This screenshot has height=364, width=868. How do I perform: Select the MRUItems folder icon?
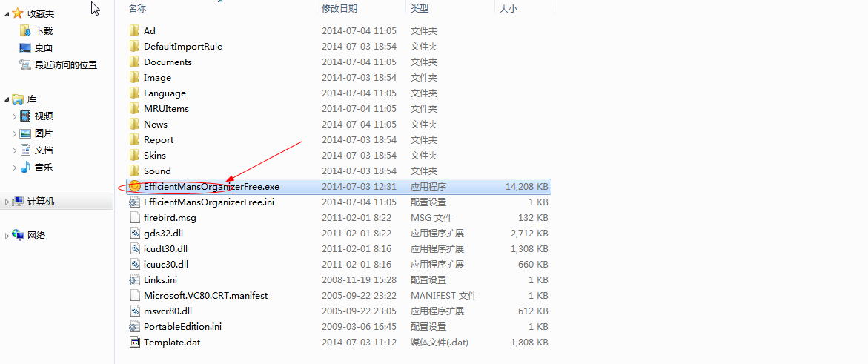click(134, 108)
